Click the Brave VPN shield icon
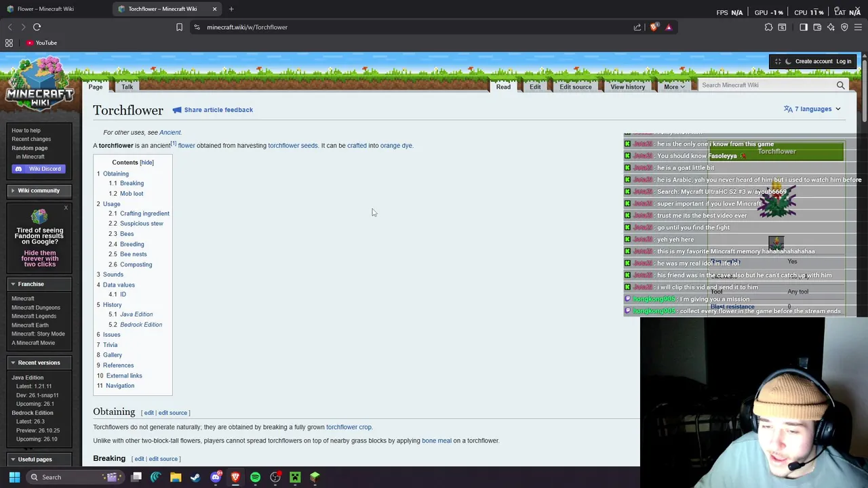Screen dimensions: 868x488 click(x=844, y=27)
